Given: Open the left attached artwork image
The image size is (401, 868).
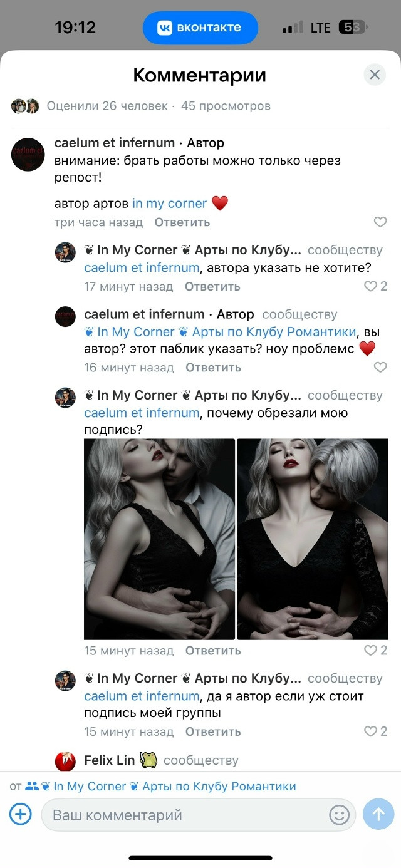Looking at the screenshot, I should coord(160,539).
